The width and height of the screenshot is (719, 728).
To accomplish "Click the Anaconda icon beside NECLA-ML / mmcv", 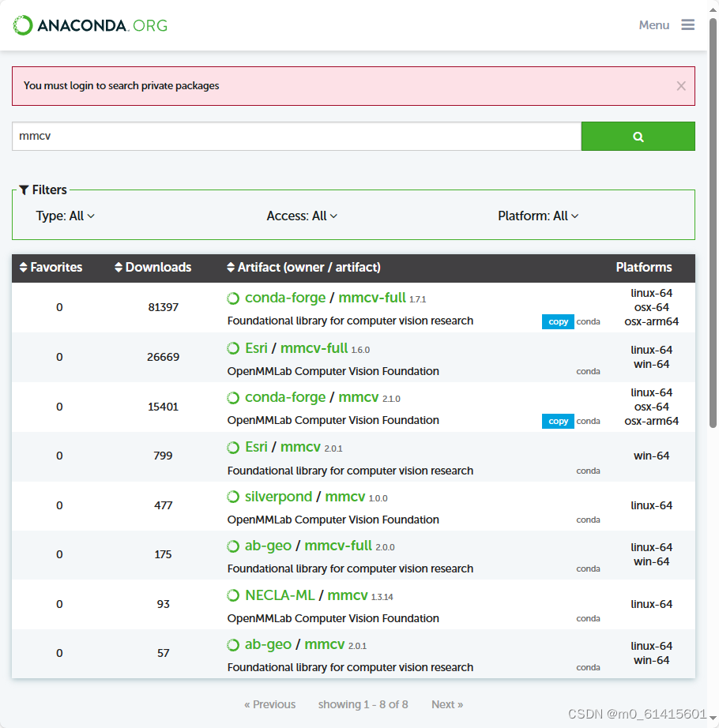I will click(233, 595).
